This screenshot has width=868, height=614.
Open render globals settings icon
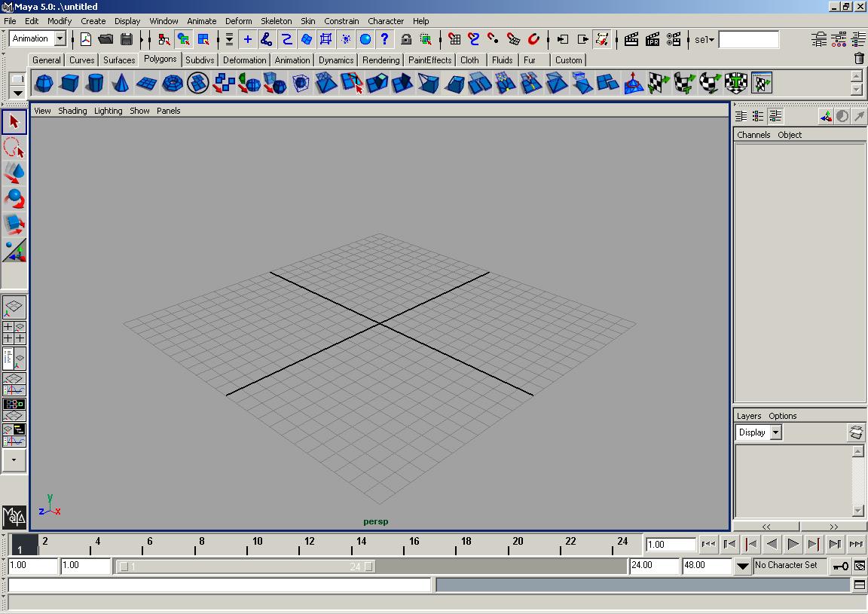[x=674, y=39]
